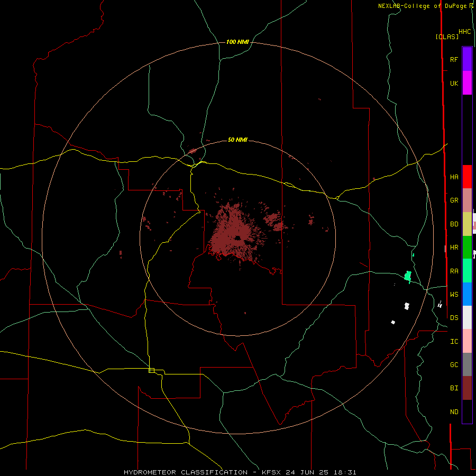Click the purple RF color swatch in legend
The image size is (476, 476).
coord(467,59)
